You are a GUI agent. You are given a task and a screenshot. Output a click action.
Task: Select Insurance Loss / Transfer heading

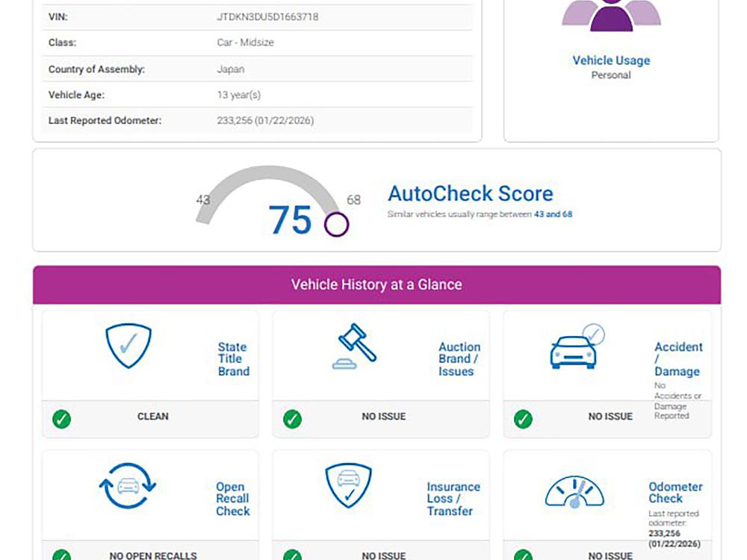click(x=453, y=499)
